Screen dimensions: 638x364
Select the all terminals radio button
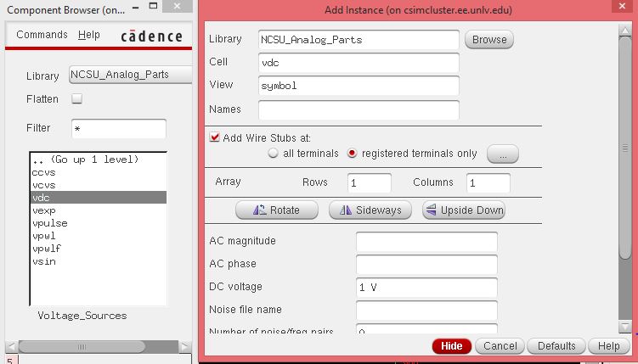(x=273, y=154)
